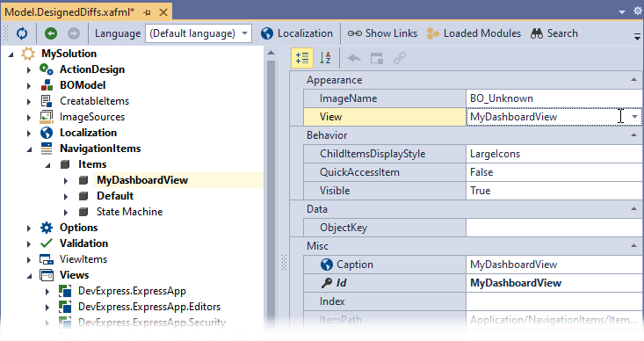Edit the Caption value field

tap(554, 265)
